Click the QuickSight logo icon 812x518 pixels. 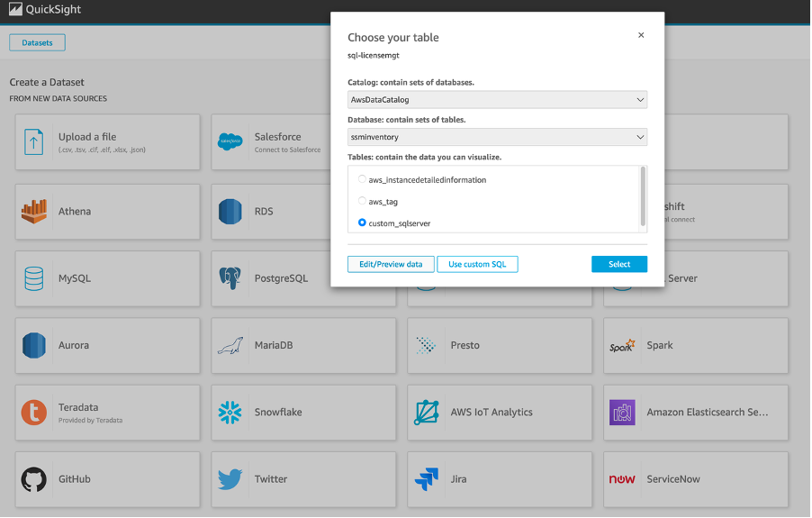[15, 9]
